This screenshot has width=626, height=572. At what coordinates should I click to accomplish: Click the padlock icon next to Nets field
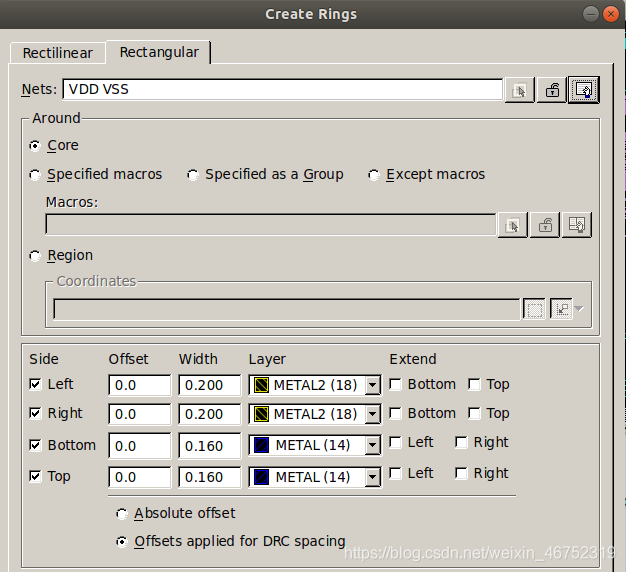551,90
